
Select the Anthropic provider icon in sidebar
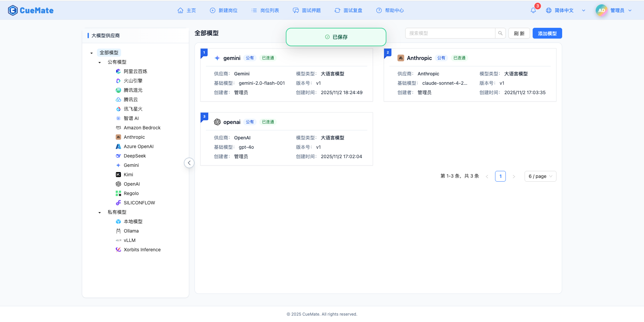point(118,137)
